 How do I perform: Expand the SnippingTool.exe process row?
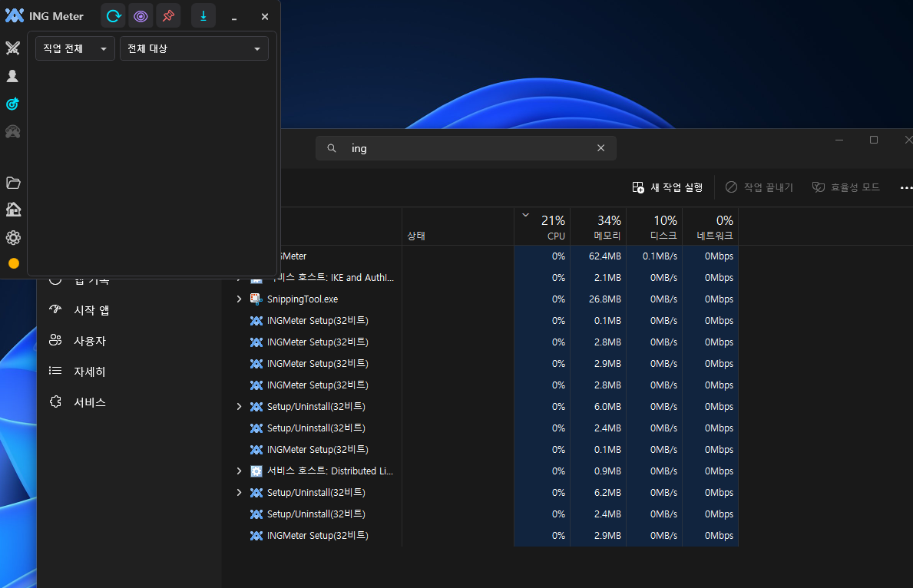239,299
